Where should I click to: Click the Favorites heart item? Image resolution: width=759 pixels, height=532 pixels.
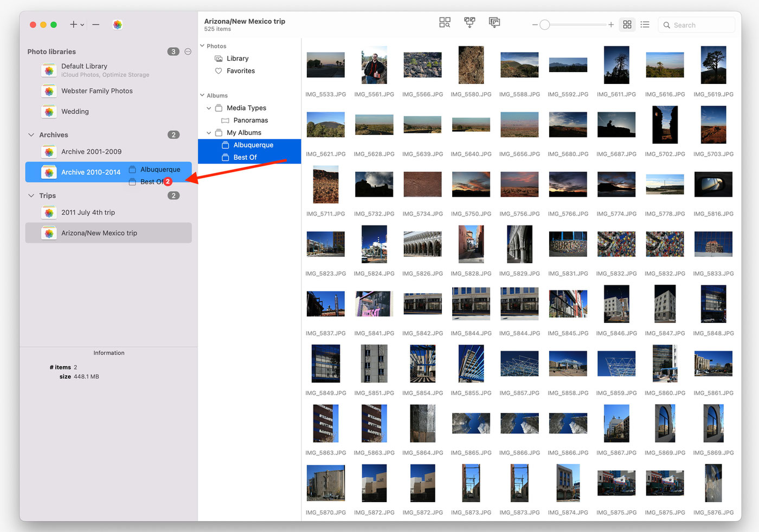[x=240, y=71]
